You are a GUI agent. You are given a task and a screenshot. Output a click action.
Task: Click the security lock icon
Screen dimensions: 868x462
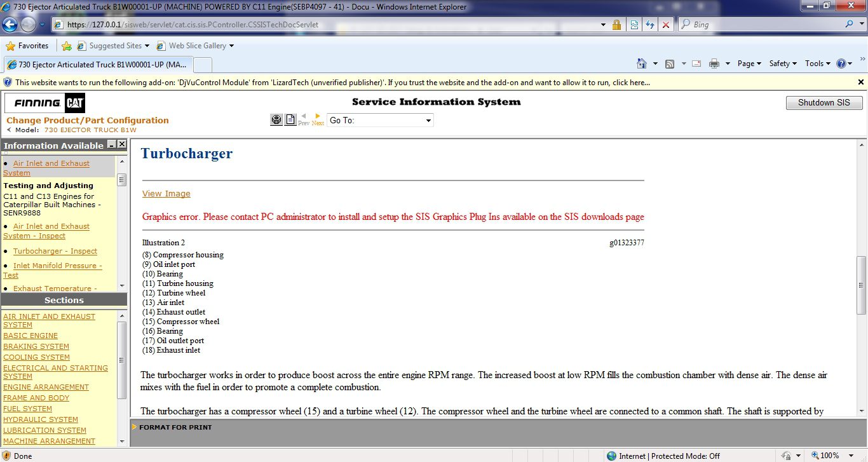pos(616,25)
